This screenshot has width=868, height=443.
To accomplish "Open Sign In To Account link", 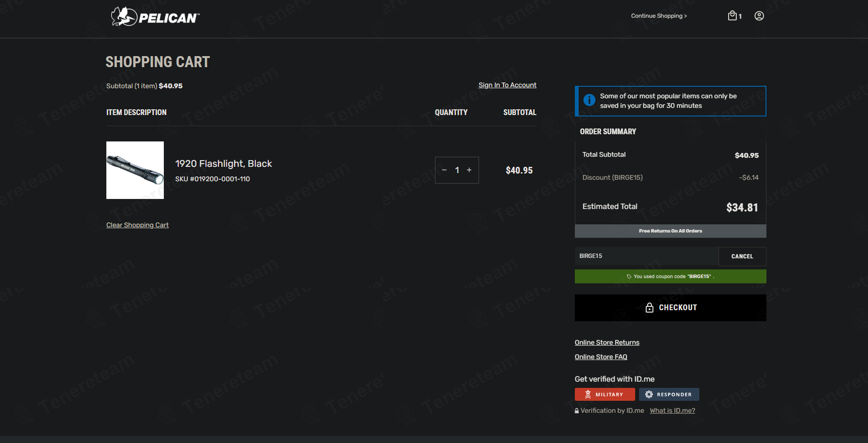I will click(507, 85).
